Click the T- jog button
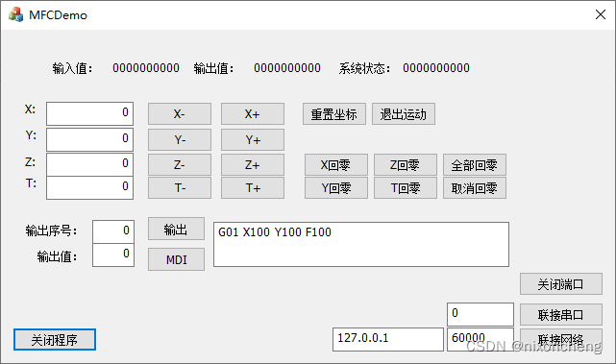 pos(180,187)
